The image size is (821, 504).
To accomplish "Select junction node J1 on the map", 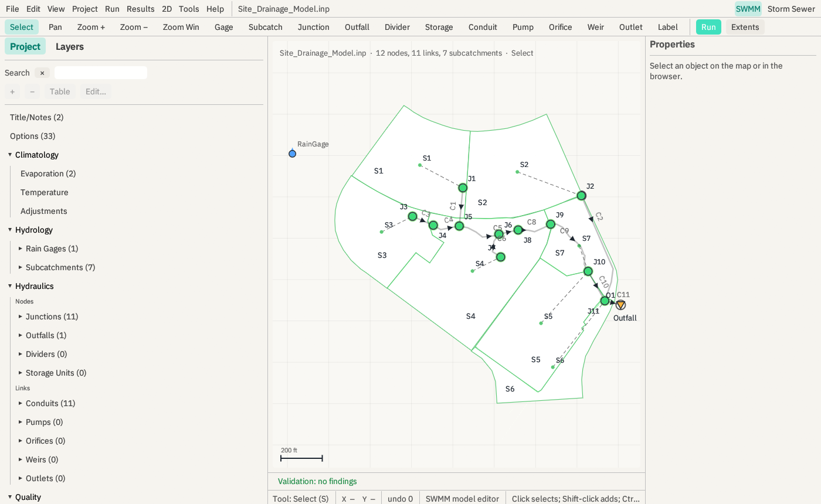I will point(463,188).
